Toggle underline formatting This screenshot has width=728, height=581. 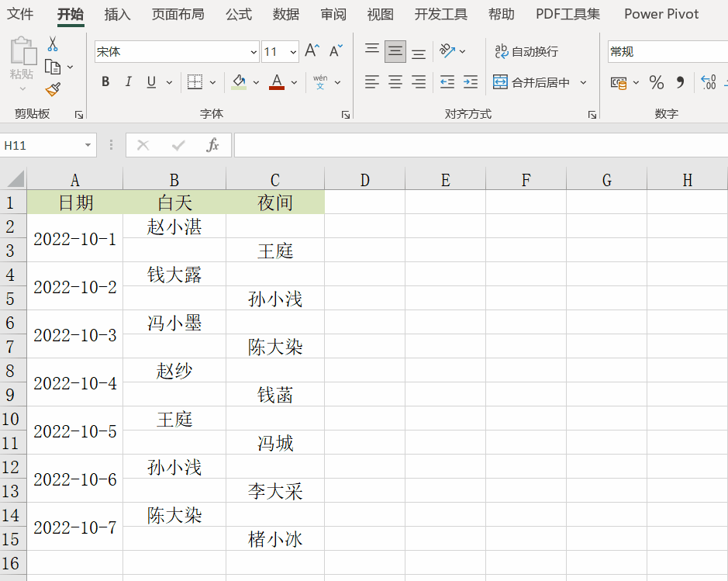150,81
